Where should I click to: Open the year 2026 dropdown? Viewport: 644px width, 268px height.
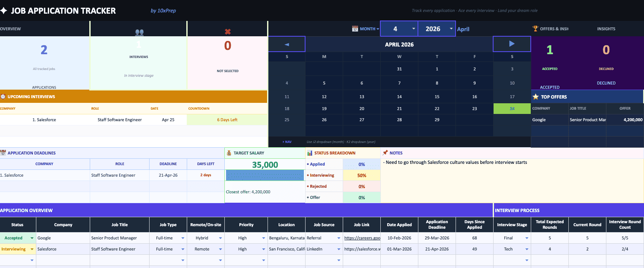tap(451, 29)
